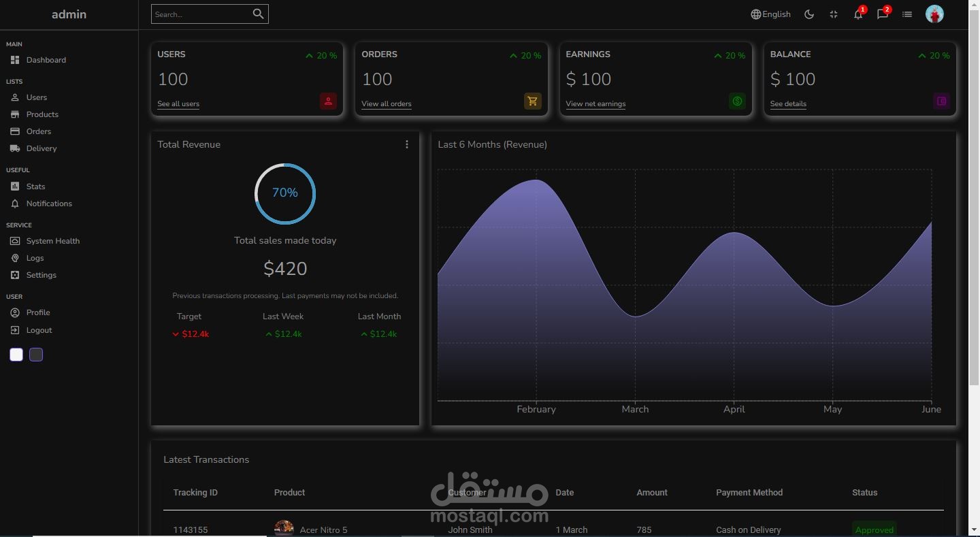Screen dimensions: 980x537
Task: Click the user avatar in top bar
Action: (934, 14)
